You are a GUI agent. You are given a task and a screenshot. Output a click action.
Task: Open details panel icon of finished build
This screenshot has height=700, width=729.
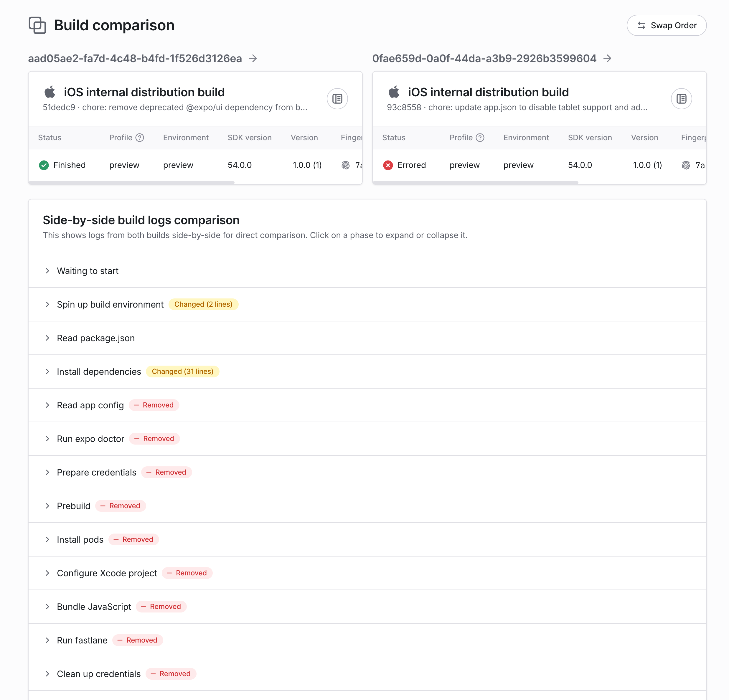(x=337, y=99)
